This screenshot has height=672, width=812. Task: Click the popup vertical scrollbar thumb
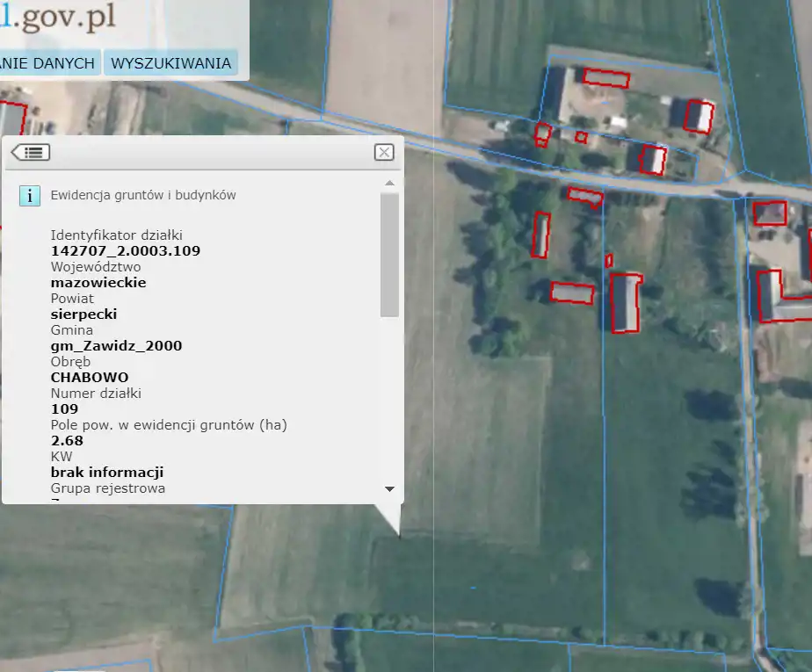pyautogui.click(x=389, y=255)
